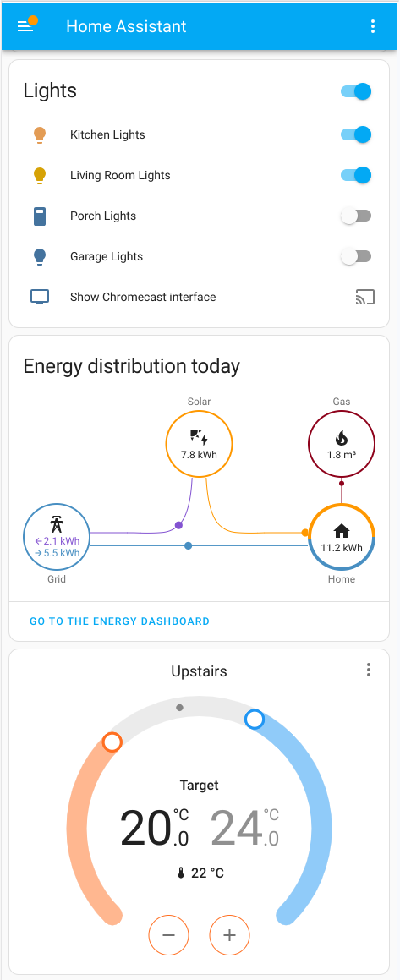Enable the Porch Lights switch
Image resolution: width=400 pixels, height=980 pixels.
coord(356,216)
